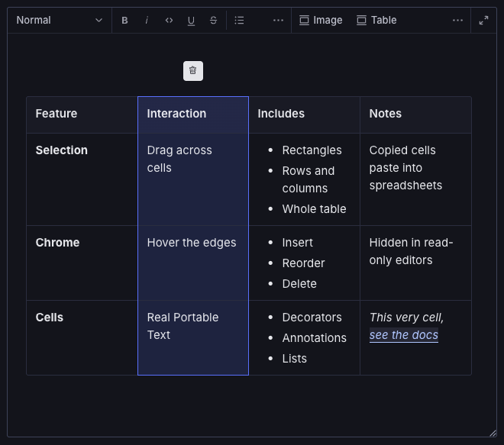Screen dimensions: 504x445
Task: Click the 'Interaction' header cell
Action: (x=193, y=114)
